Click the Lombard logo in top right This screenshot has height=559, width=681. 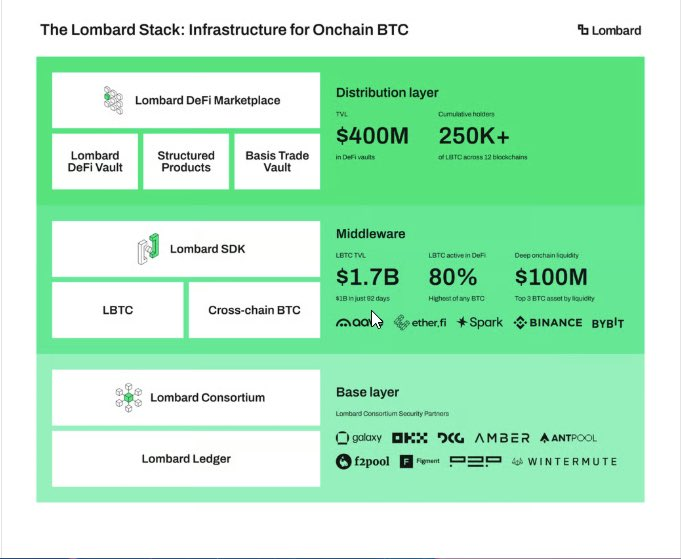point(609,30)
